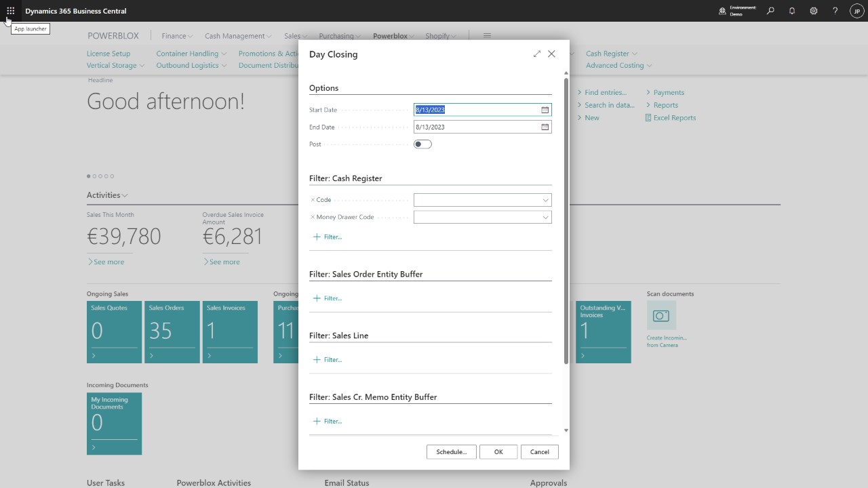The image size is (868, 488).
Task: Open the help question mark icon
Action: pos(835,11)
